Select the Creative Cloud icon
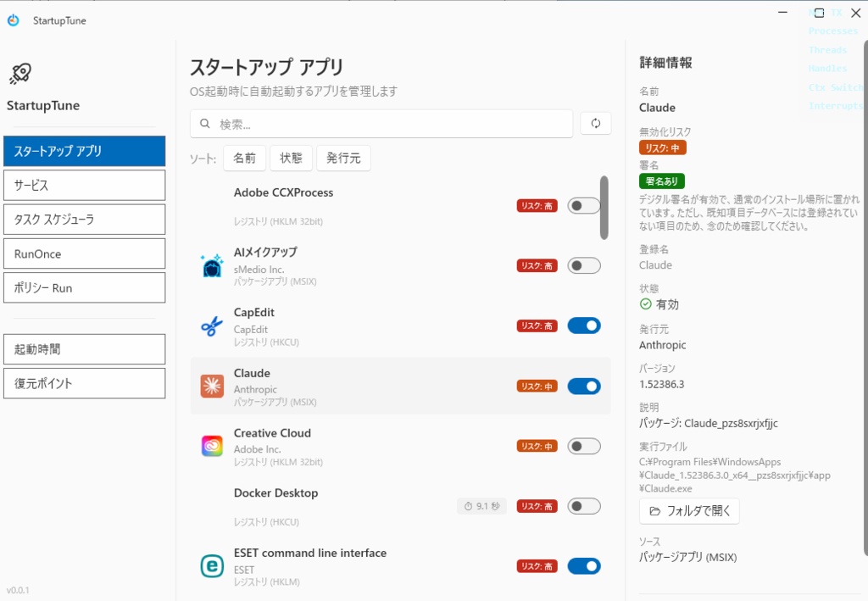The image size is (868, 601). (x=212, y=446)
